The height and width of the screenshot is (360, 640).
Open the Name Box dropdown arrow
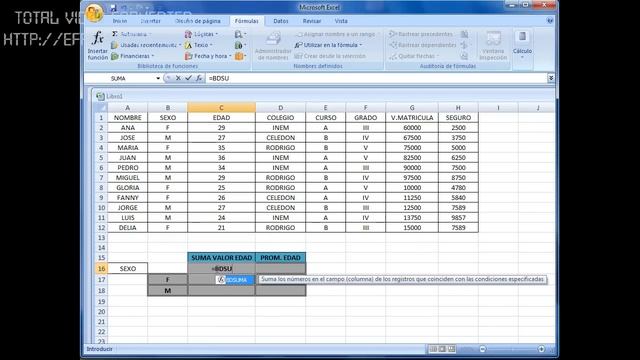[x=158, y=78]
